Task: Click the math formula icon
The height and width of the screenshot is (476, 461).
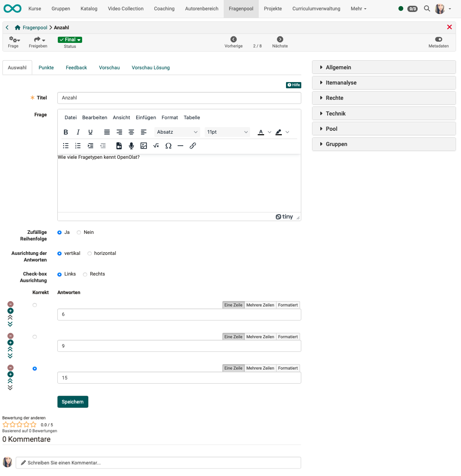Action: coord(156,146)
